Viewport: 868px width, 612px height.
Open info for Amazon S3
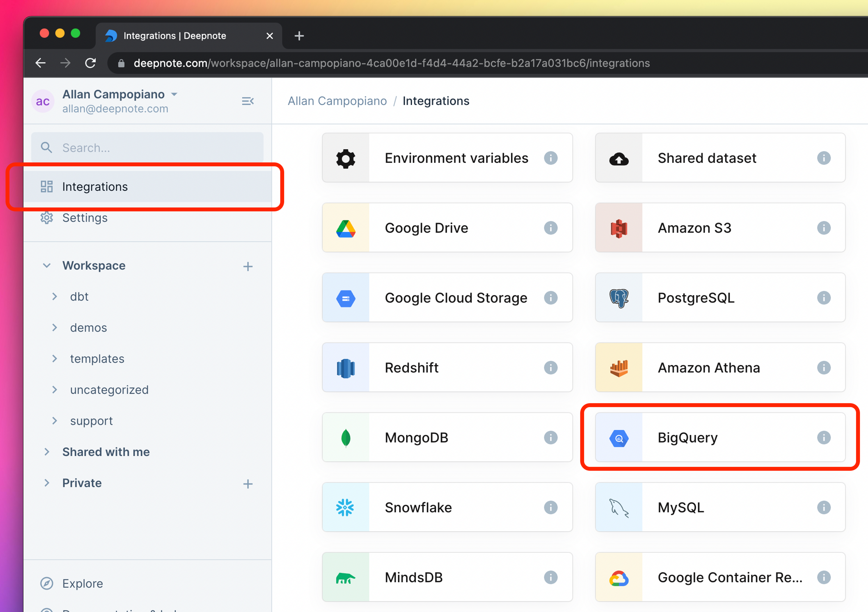coord(823,228)
